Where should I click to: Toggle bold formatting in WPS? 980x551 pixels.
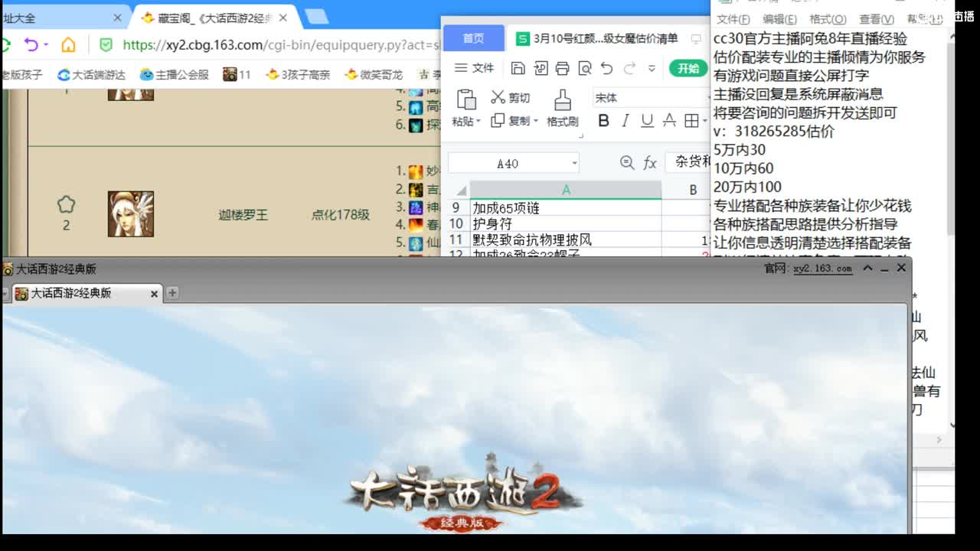click(x=603, y=121)
